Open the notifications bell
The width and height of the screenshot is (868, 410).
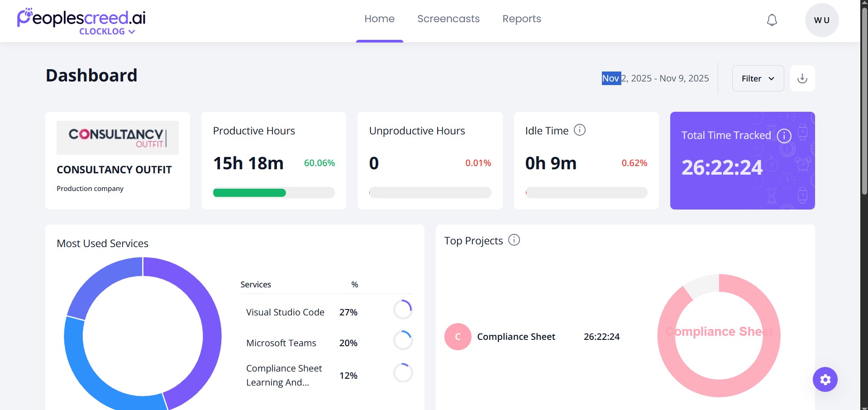pos(772,20)
